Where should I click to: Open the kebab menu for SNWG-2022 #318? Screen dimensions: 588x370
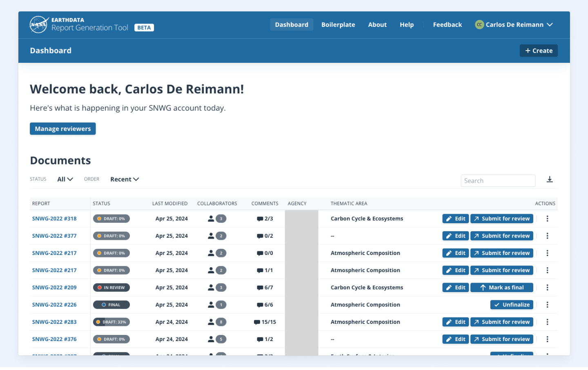pyautogui.click(x=547, y=219)
